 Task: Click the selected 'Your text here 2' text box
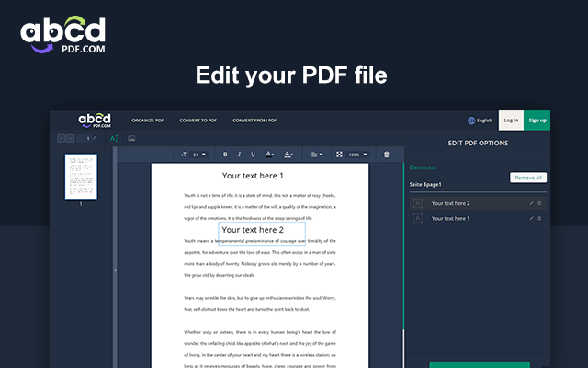(262, 233)
